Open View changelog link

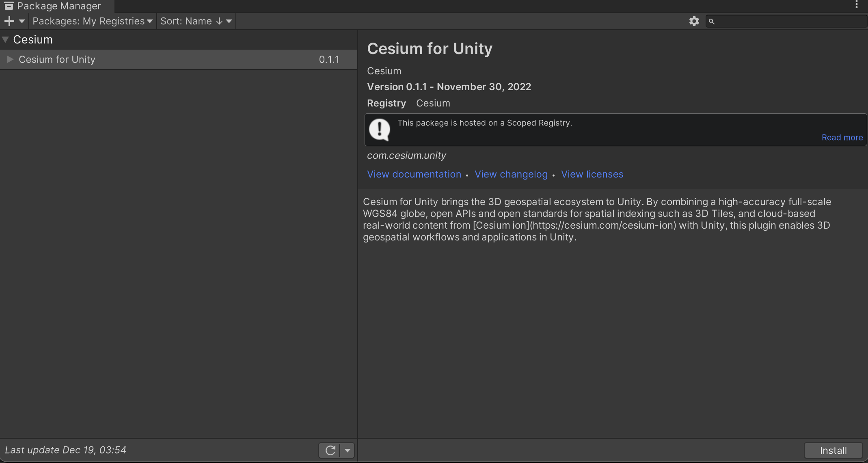[511, 174]
